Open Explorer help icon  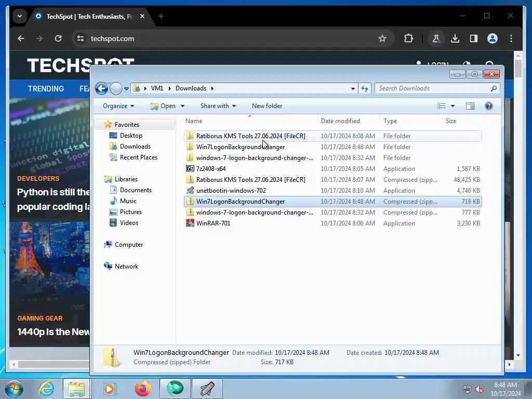(x=488, y=106)
